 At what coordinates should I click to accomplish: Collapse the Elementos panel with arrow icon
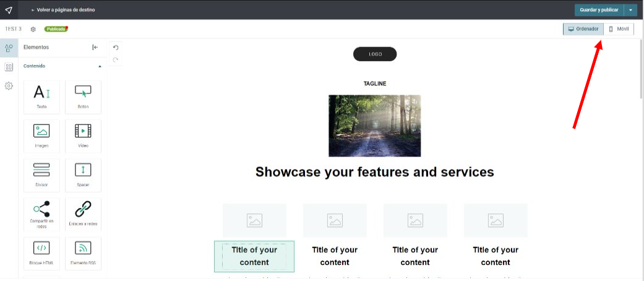(x=95, y=47)
